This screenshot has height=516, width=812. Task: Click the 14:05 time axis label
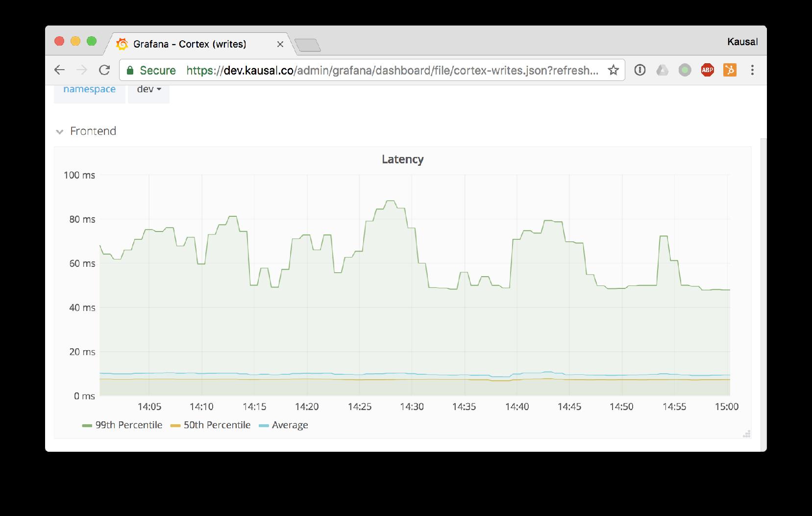point(149,407)
